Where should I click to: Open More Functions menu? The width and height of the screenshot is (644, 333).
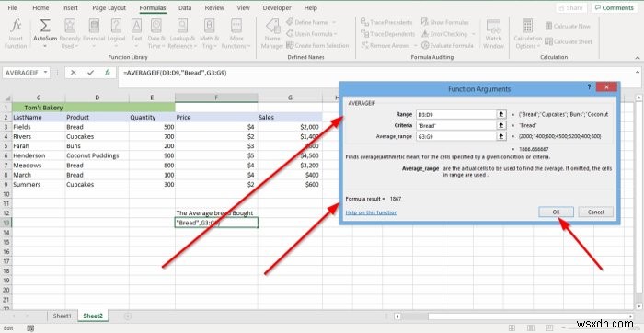[236, 34]
